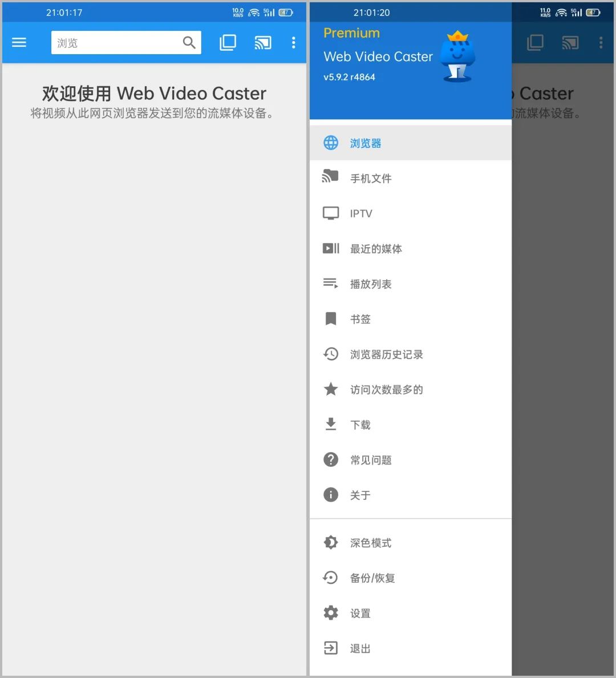Screen dimensions: 616x678
Task: Tap the brightness icon for 深色模式
Action: (331, 542)
